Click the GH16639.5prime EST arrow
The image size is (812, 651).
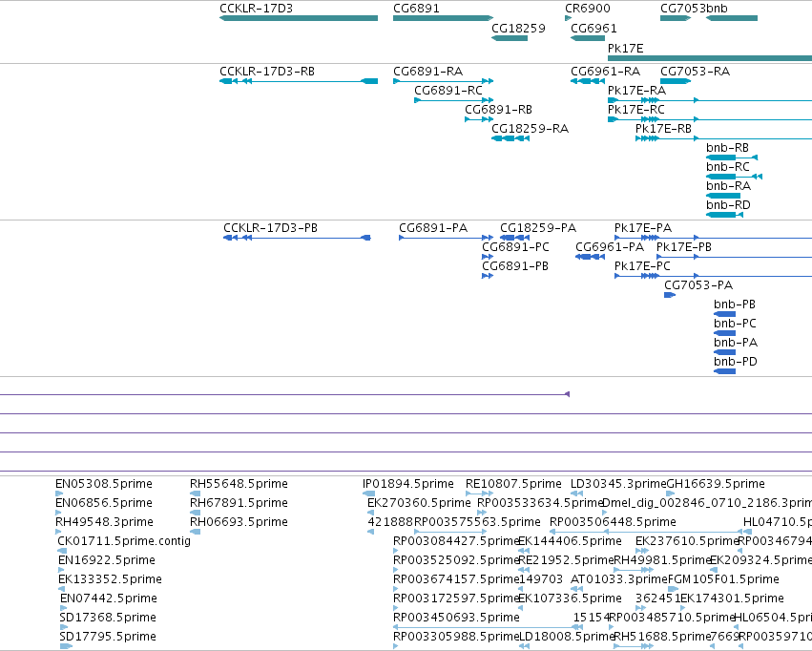tap(670, 494)
